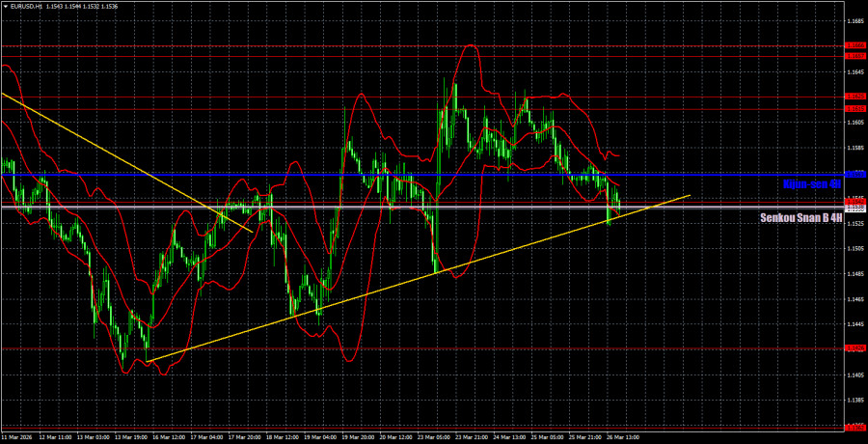Select the Kijun-sen 4H label

point(812,184)
